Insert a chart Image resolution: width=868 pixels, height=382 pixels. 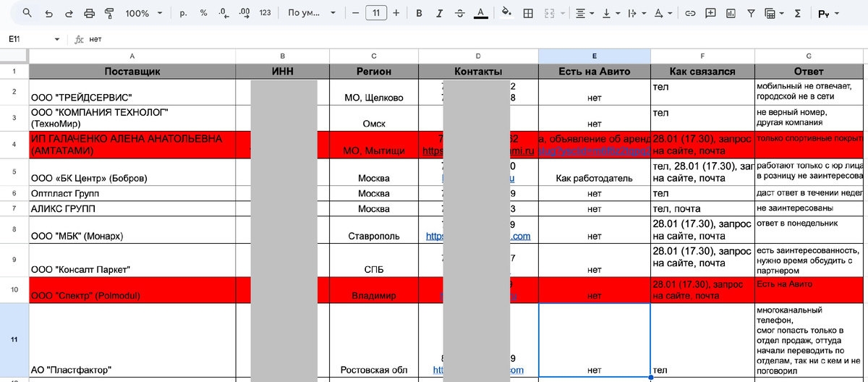point(731,13)
